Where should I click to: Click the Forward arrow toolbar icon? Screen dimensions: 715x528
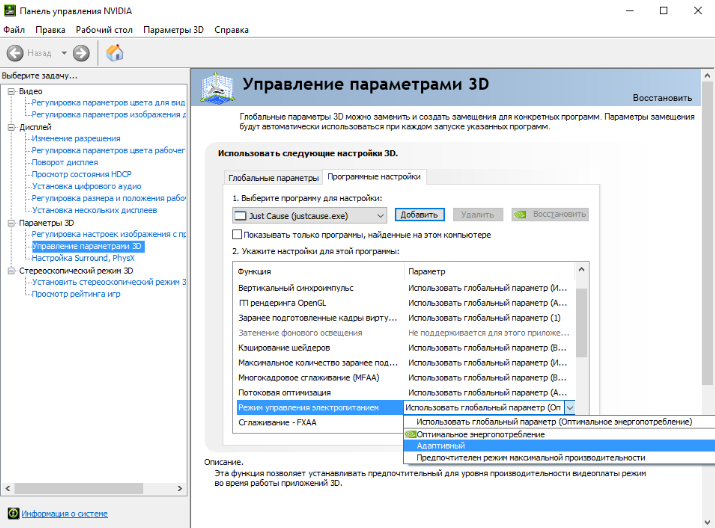click(81, 53)
